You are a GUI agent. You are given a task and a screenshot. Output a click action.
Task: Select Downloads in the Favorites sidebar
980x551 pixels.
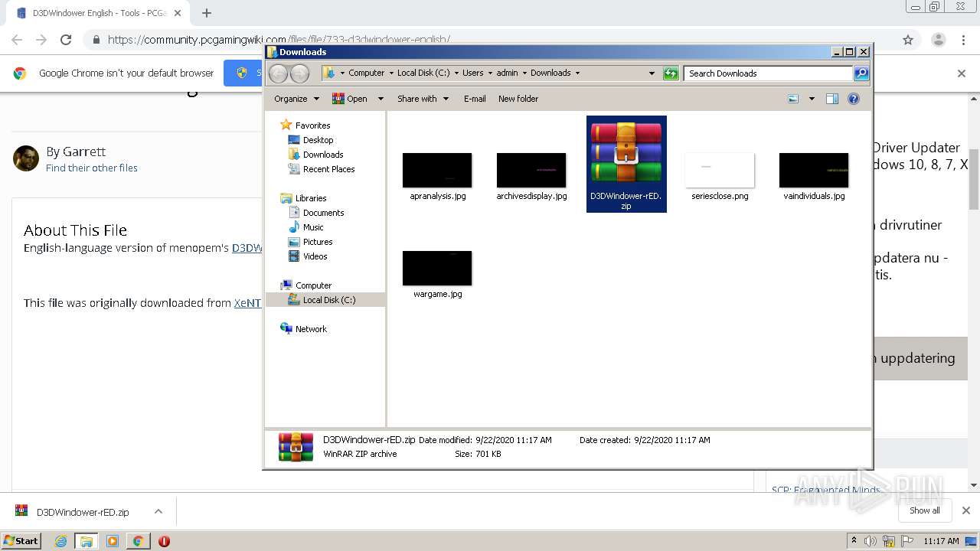click(323, 155)
